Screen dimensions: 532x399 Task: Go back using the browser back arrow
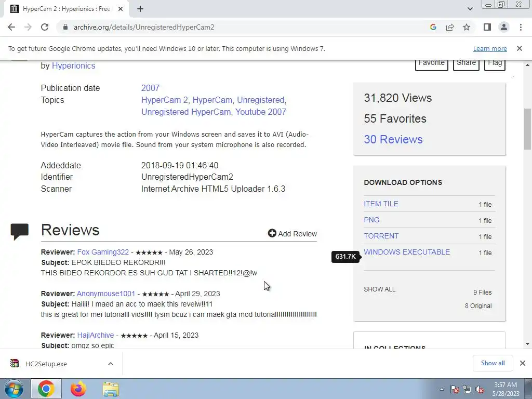(11, 27)
